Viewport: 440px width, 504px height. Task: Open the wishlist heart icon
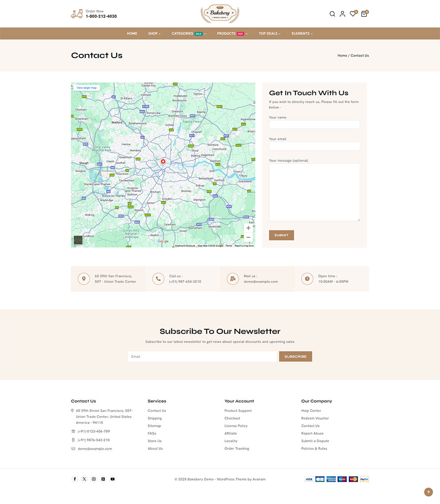pos(352,14)
